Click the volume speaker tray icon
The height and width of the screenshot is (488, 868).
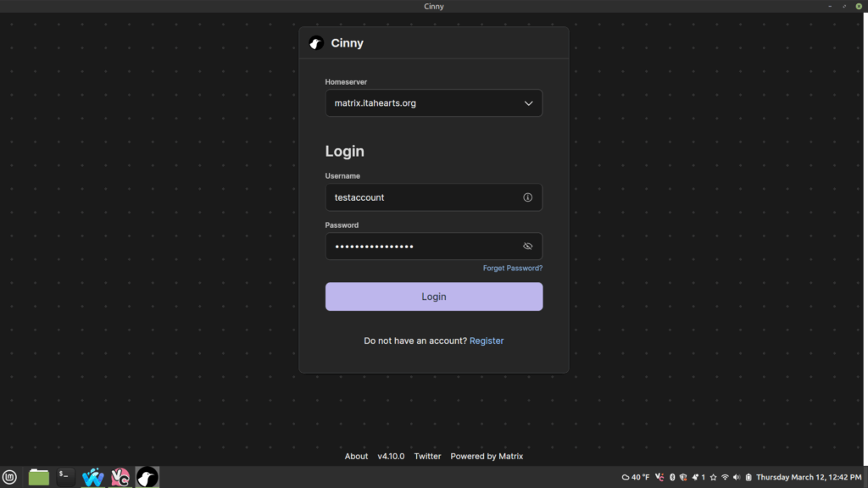(736, 477)
